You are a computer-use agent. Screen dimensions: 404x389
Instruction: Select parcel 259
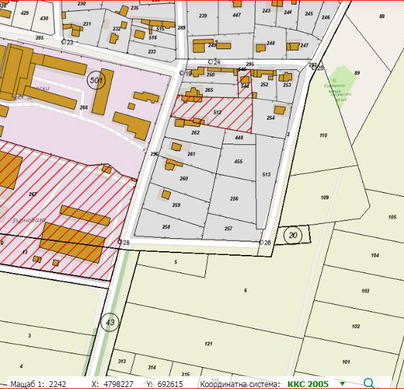click(176, 205)
